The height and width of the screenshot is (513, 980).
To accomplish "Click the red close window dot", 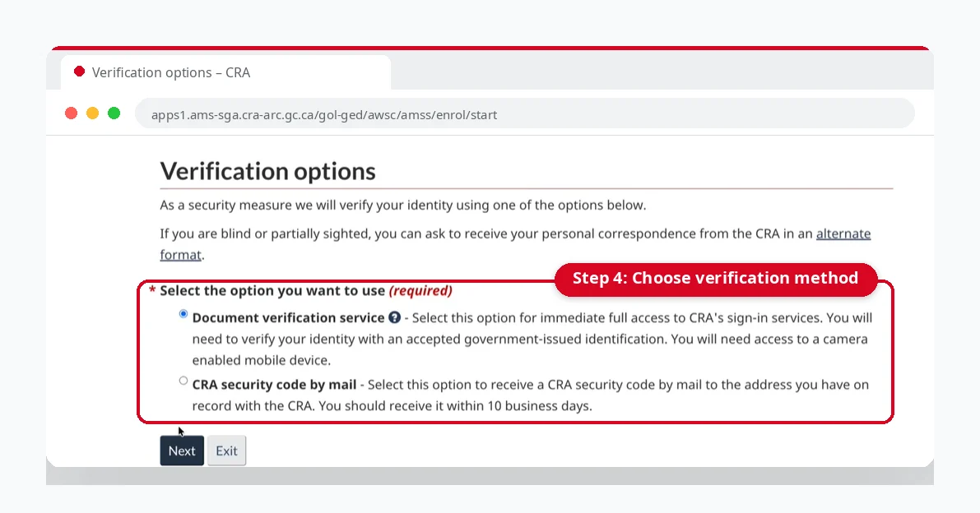I will (x=72, y=113).
